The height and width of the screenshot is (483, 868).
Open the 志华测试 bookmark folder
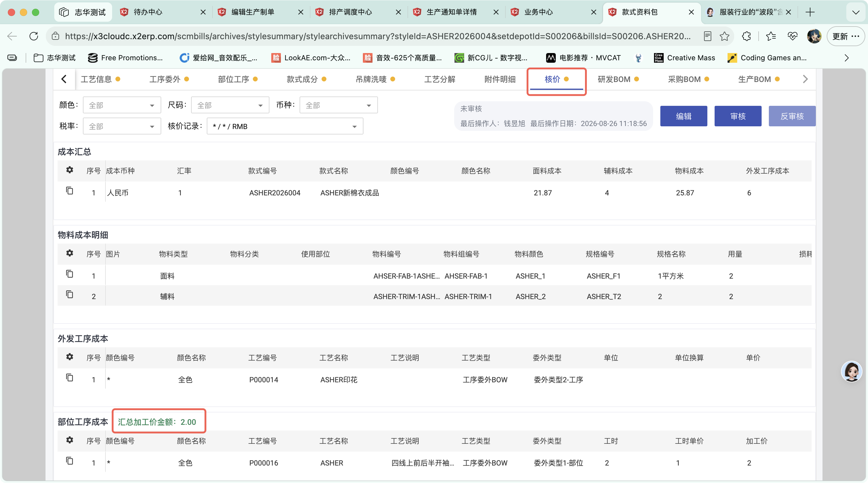(x=55, y=58)
